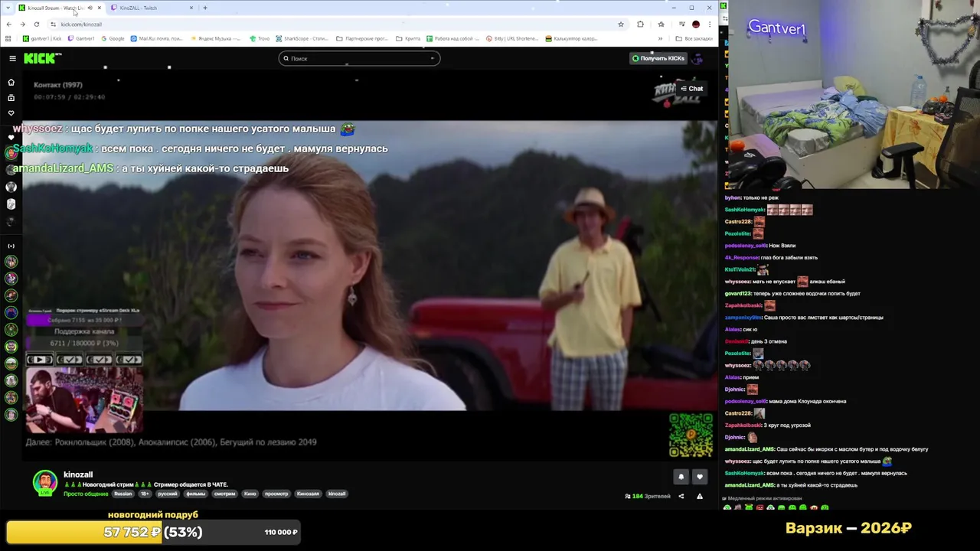
Task: Open the Chrome three-dot menu
Action: (x=709, y=24)
